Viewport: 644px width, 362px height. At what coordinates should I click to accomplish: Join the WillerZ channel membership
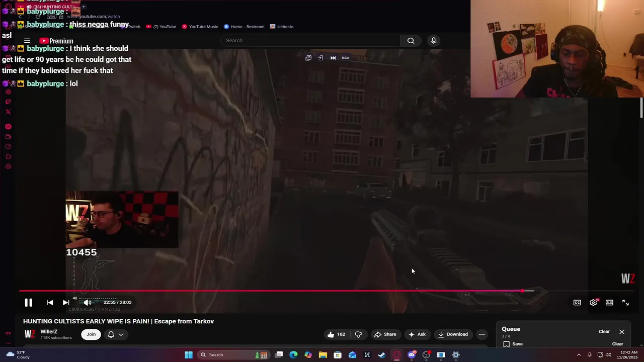pyautogui.click(x=91, y=334)
